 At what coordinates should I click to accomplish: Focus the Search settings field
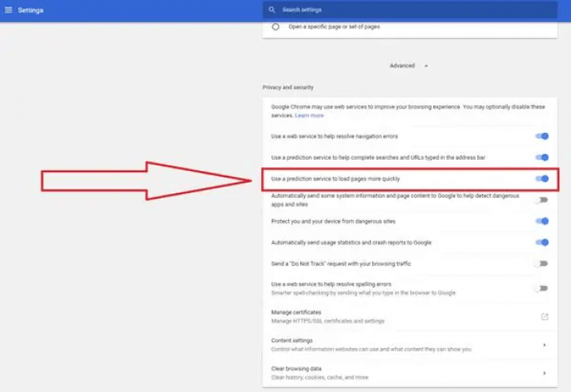click(x=410, y=10)
